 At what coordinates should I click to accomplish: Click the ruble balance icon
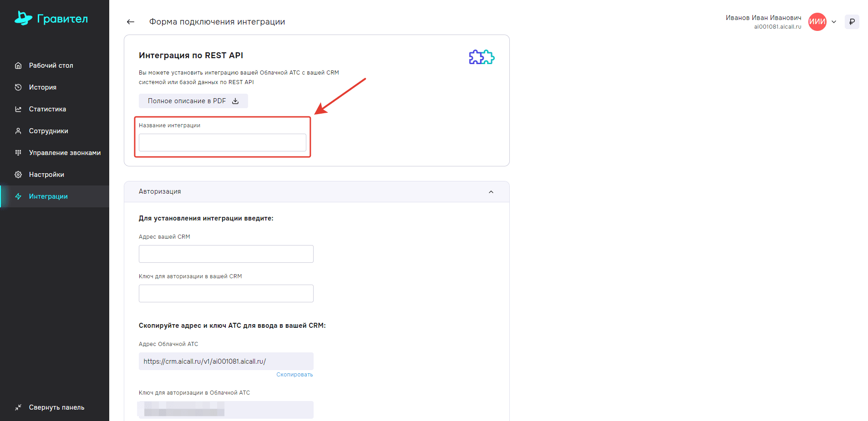pyautogui.click(x=852, y=22)
